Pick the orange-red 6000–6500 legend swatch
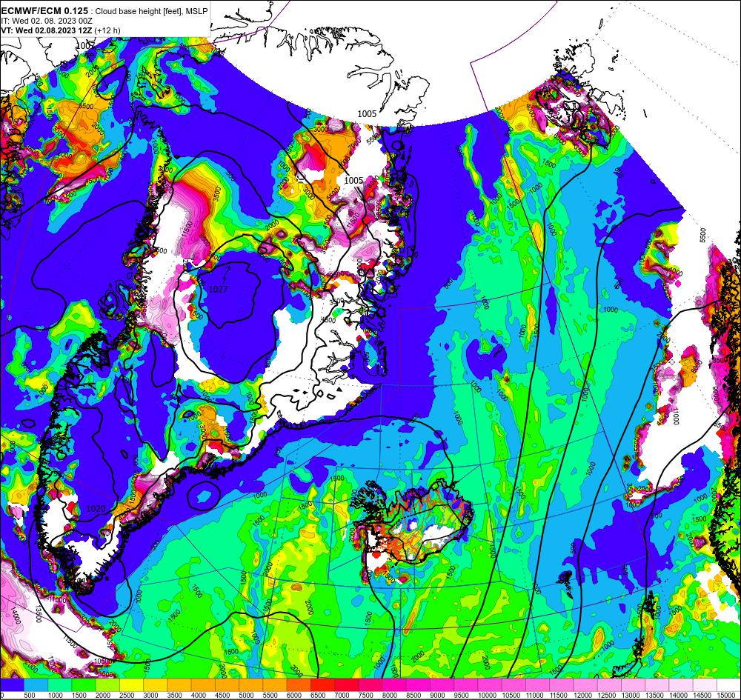The height and width of the screenshot is (700, 741). click(299, 685)
